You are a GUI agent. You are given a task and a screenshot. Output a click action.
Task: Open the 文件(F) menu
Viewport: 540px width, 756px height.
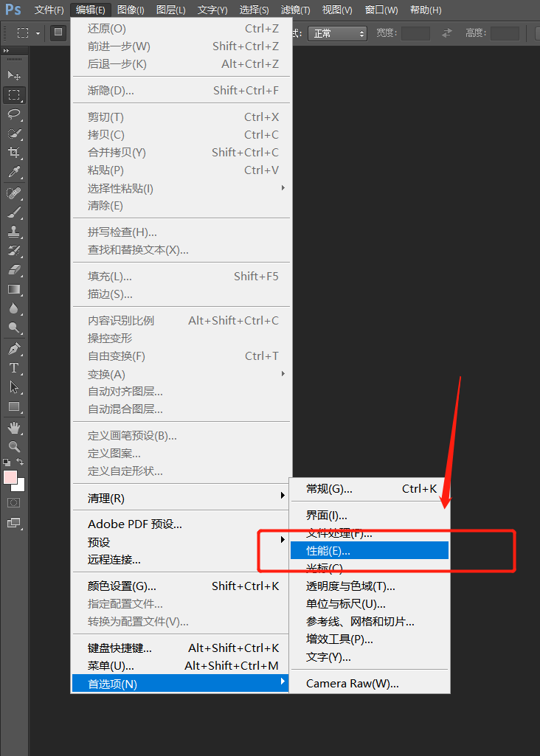(49, 10)
